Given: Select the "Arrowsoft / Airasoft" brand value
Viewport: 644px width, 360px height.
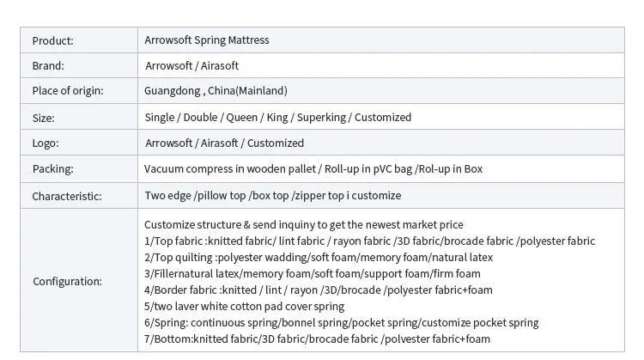Looking at the screenshot, I should [192, 66].
